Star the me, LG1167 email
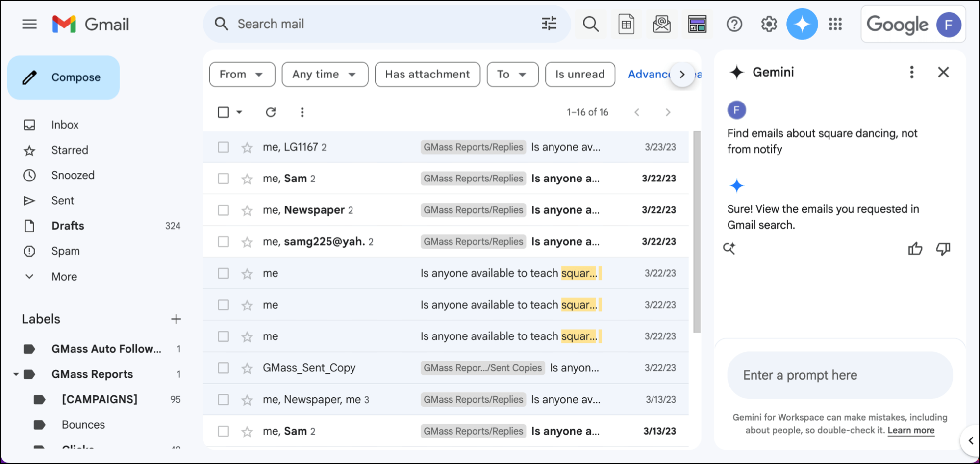Screen dimensions: 980x464 click(x=247, y=147)
